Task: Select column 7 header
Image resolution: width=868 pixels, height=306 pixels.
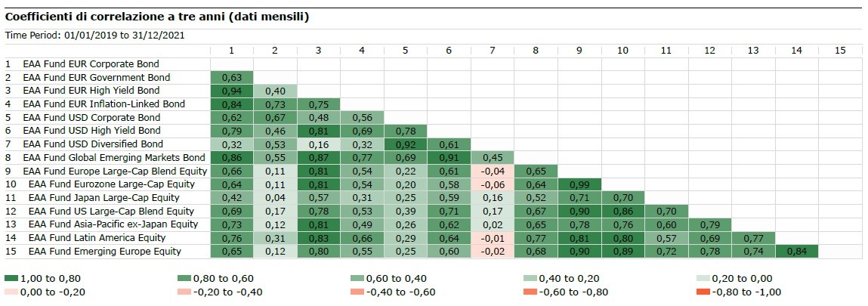Action: 492,50
